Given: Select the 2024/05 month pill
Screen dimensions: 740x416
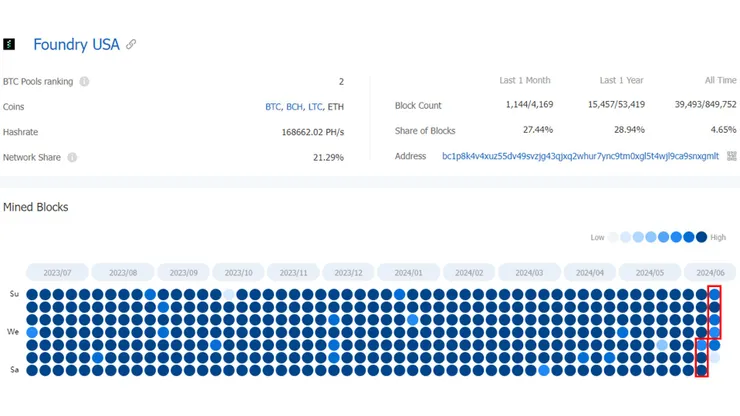Looking at the screenshot, I should pyautogui.click(x=650, y=273).
